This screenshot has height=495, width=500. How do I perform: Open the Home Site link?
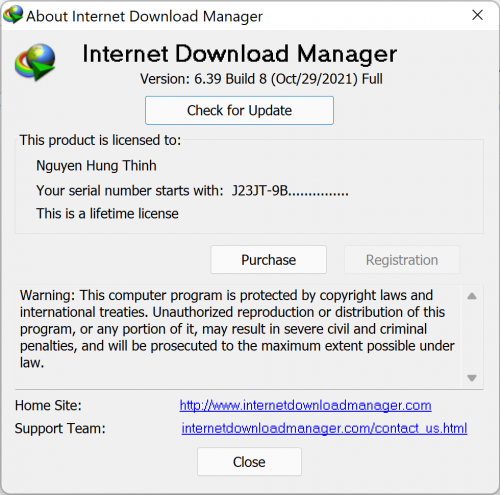pos(305,405)
